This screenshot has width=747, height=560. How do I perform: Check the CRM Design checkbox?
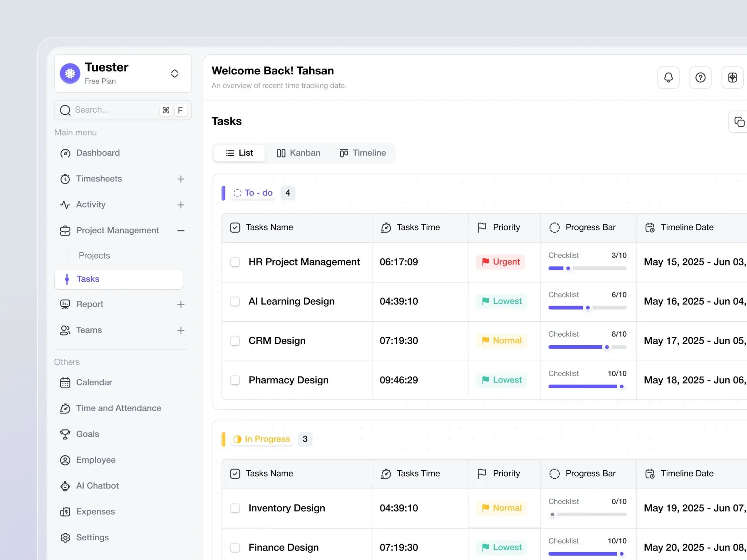(235, 341)
